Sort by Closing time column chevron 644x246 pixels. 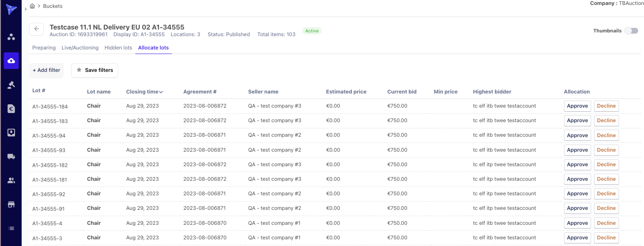[161, 92]
